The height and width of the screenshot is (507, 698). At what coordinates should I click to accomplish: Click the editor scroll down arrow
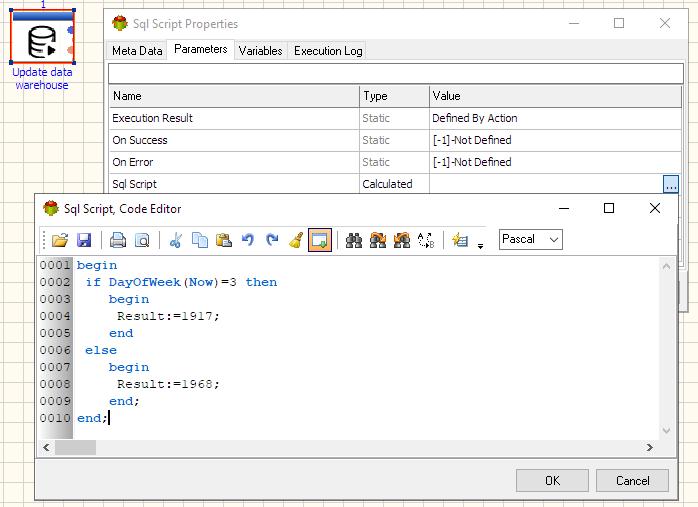coord(666,430)
